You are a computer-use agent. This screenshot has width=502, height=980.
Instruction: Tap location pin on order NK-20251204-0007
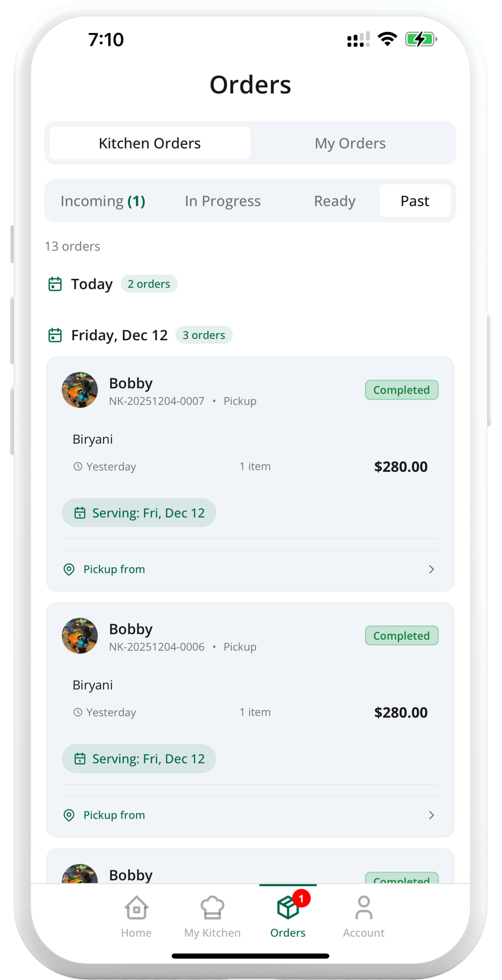(x=69, y=569)
